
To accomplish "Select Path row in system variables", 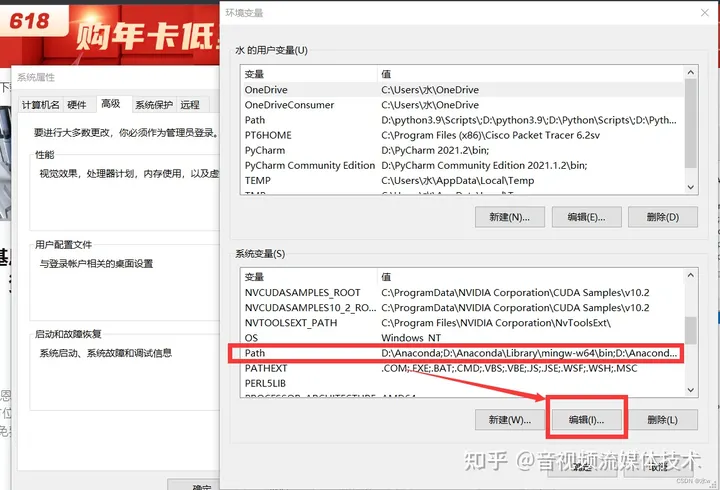I will pyautogui.click(x=462, y=353).
